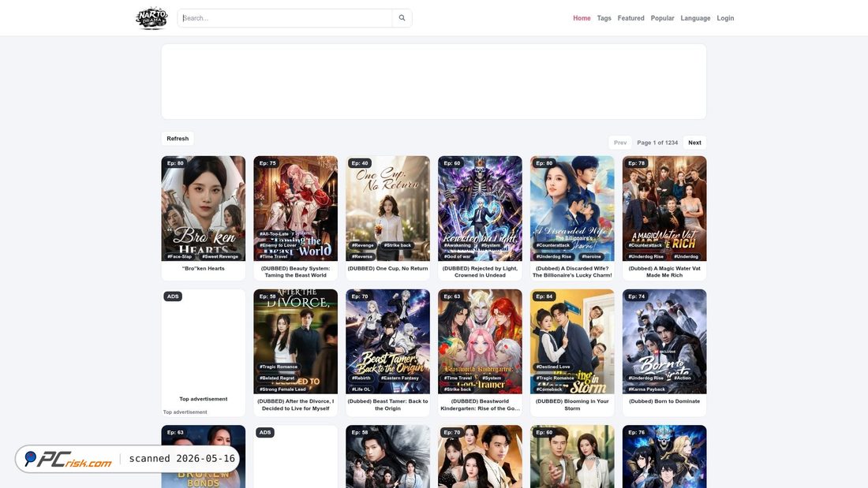Click the Prev pagination button
The width and height of the screenshot is (868, 488).
[x=620, y=142]
